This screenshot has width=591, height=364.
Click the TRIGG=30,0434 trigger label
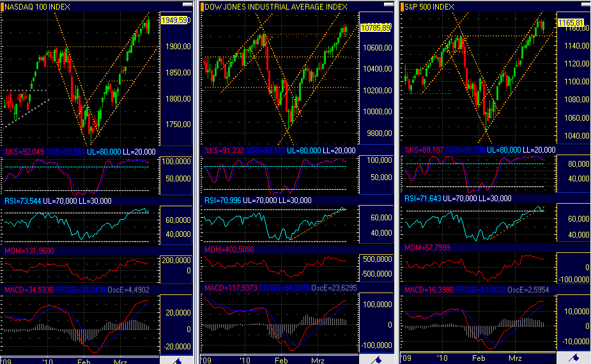pyautogui.click(x=81, y=290)
